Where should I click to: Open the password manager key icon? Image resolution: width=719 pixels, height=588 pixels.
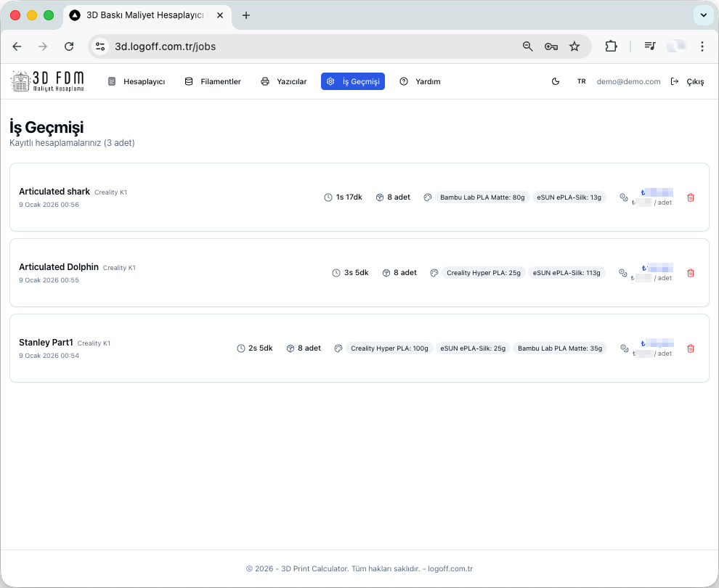[551, 46]
